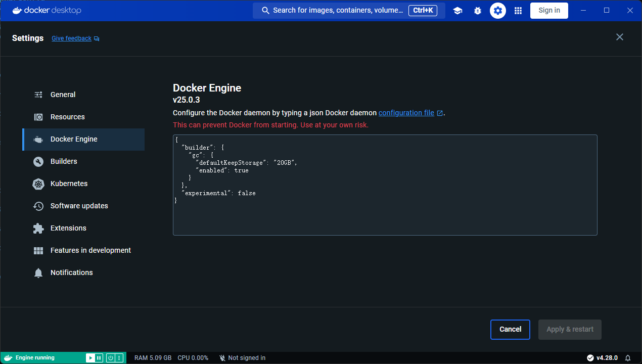Open the Learning center graduation cap icon
This screenshot has height=364, width=642.
[457, 11]
